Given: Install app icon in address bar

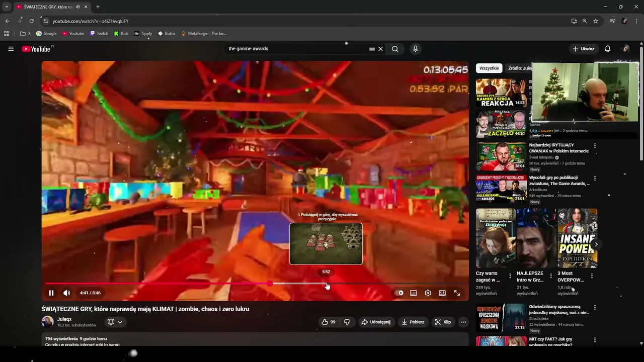Looking at the screenshot, I should (x=574, y=21).
